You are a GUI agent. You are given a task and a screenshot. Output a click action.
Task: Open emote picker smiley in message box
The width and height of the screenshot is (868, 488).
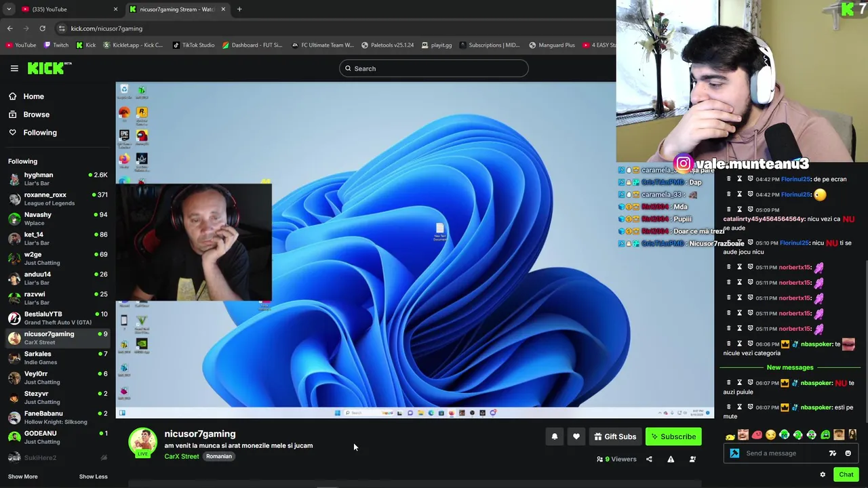click(x=848, y=453)
